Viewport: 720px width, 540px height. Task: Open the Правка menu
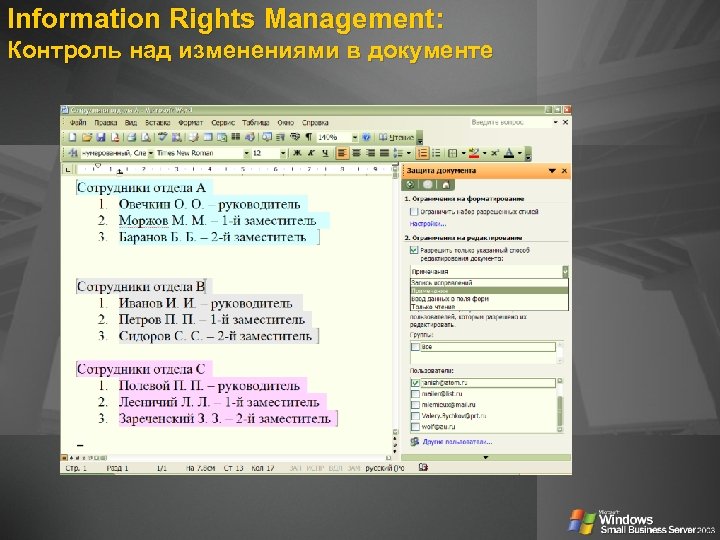coord(106,123)
